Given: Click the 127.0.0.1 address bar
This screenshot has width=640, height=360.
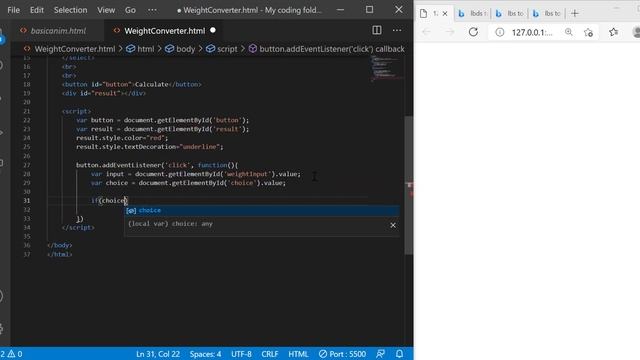Looking at the screenshot, I should [532, 32].
